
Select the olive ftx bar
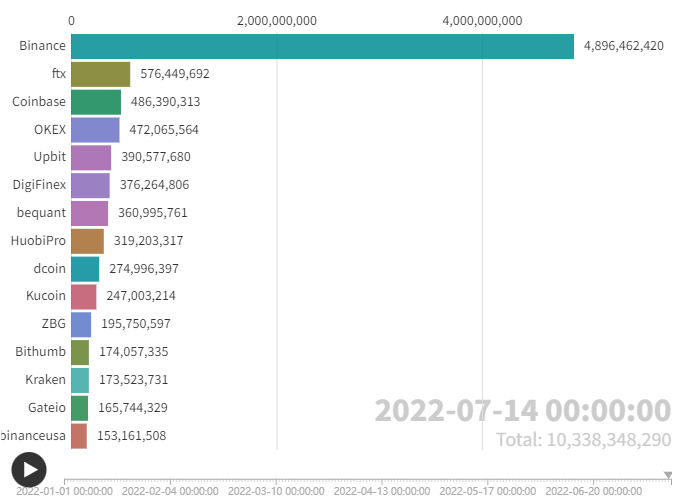101,74
